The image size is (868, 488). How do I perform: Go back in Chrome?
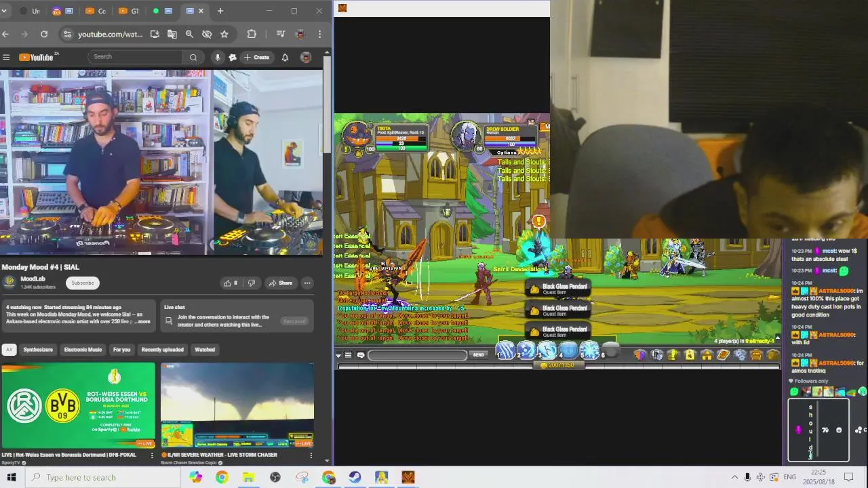[x=5, y=34]
